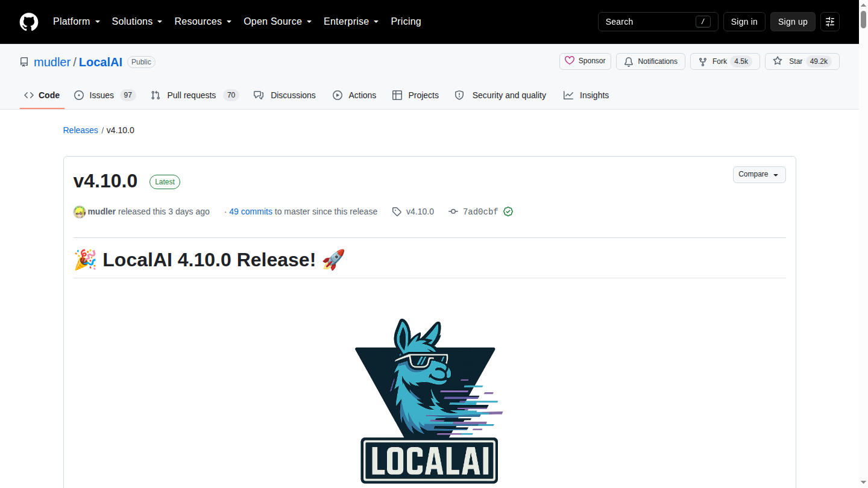Open the Projects tab
The height and width of the screenshot is (488, 868).
coord(415,95)
